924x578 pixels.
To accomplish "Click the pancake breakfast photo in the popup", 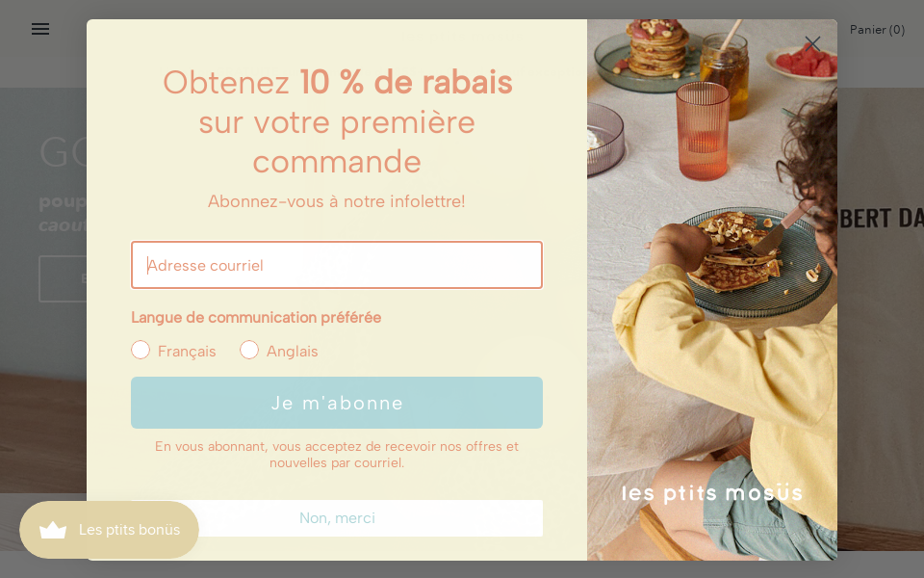I will 712,290.
